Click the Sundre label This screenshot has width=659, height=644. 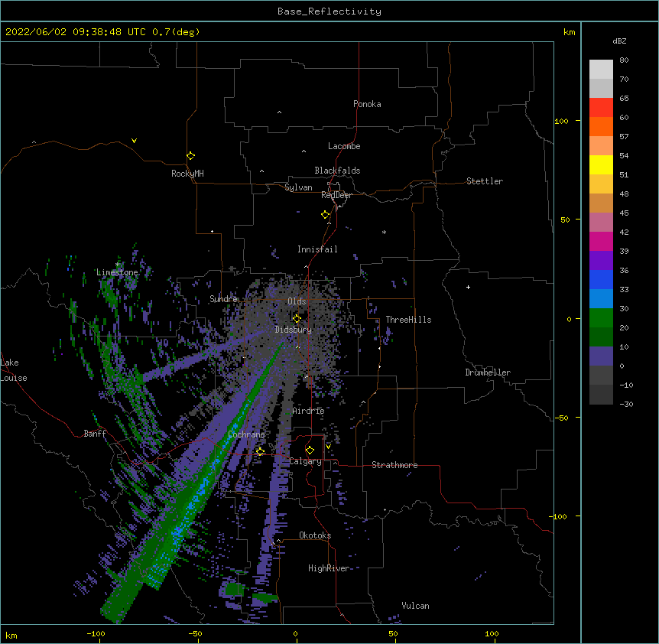coord(223,299)
